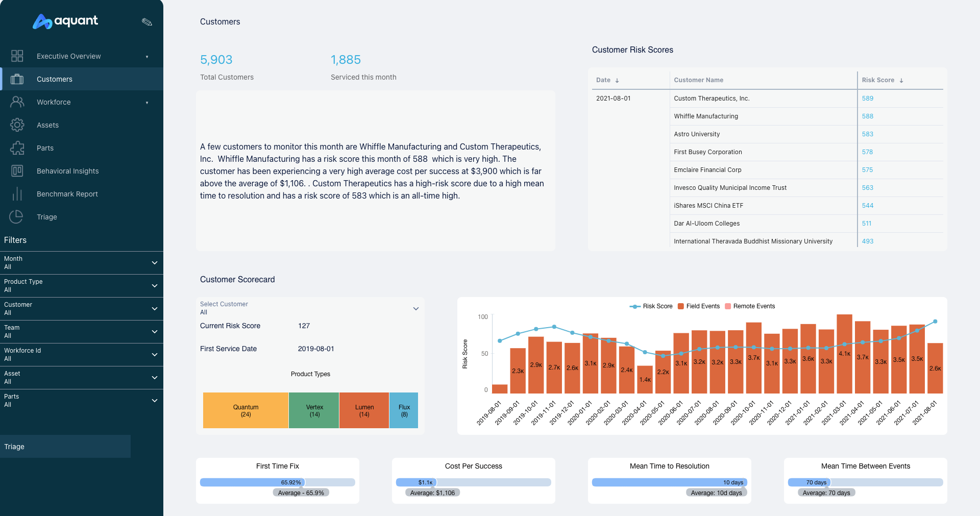The image size is (980, 516).
Task: Open the Executive Overview section
Action: click(x=68, y=56)
